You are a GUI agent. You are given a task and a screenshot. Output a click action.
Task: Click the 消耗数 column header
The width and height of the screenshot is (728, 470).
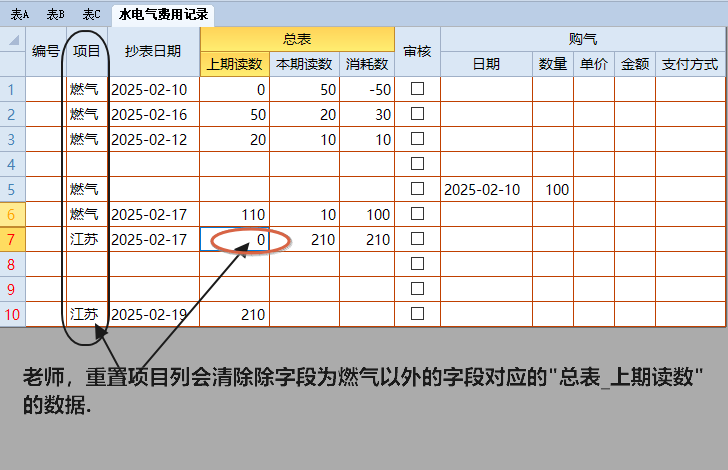[x=367, y=64]
